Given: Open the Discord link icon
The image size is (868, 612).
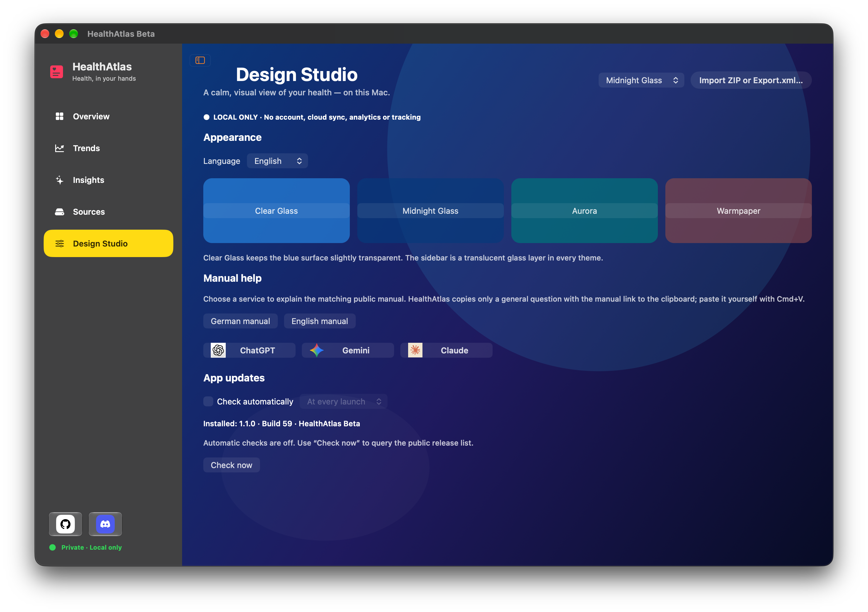Looking at the screenshot, I should pos(105,524).
